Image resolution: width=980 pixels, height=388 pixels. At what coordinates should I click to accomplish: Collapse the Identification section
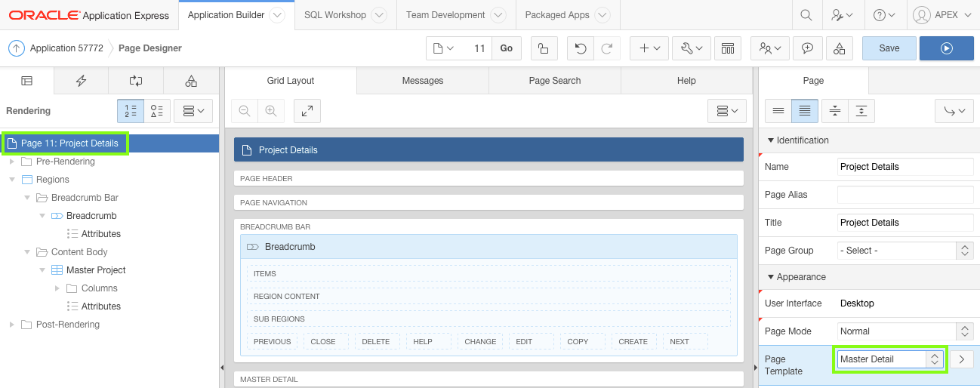[x=771, y=140]
